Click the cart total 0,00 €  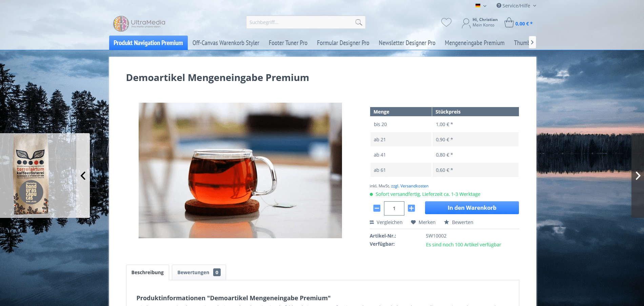[x=524, y=24]
